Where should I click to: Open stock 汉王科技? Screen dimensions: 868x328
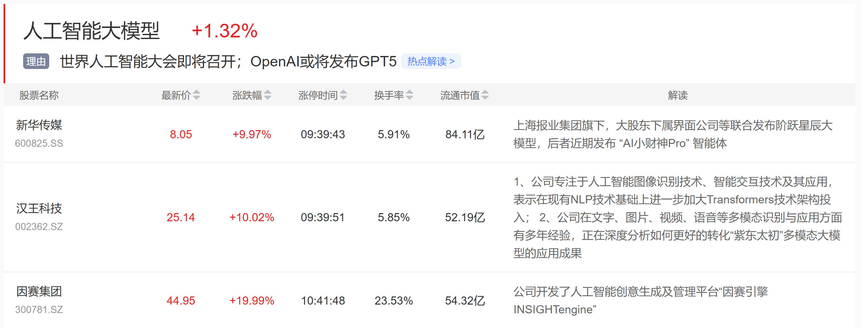tap(39, 209)
